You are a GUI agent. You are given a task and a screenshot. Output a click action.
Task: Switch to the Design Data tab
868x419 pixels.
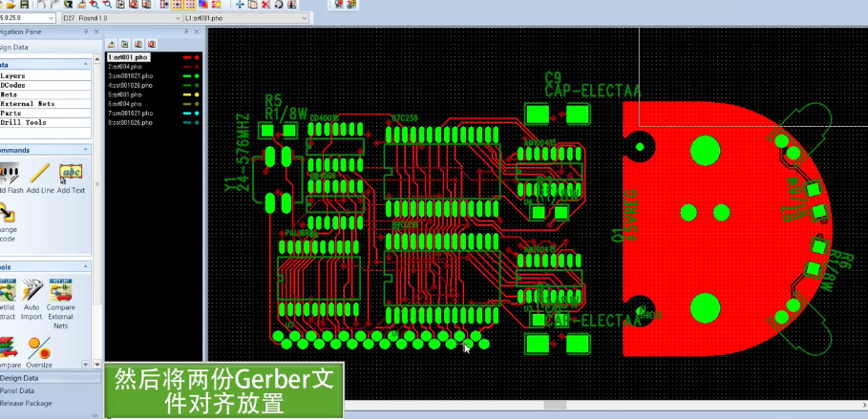point(50,378)
